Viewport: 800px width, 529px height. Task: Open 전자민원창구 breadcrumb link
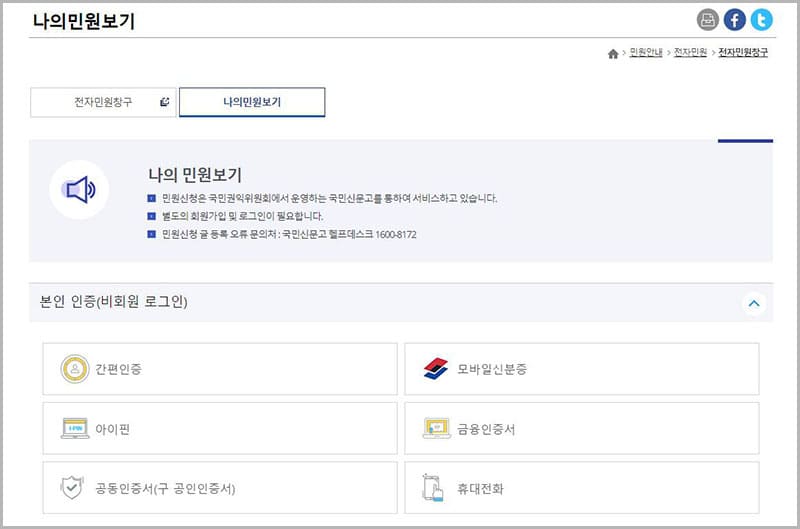pyautogui.click(x=743, y=53)
